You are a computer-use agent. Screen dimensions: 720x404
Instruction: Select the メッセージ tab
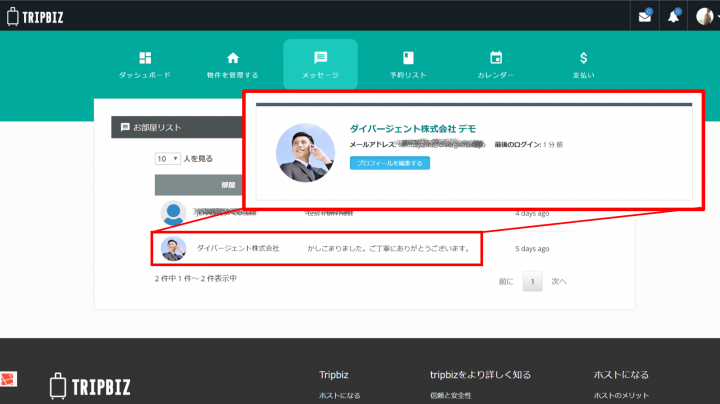tap(321, 64)
